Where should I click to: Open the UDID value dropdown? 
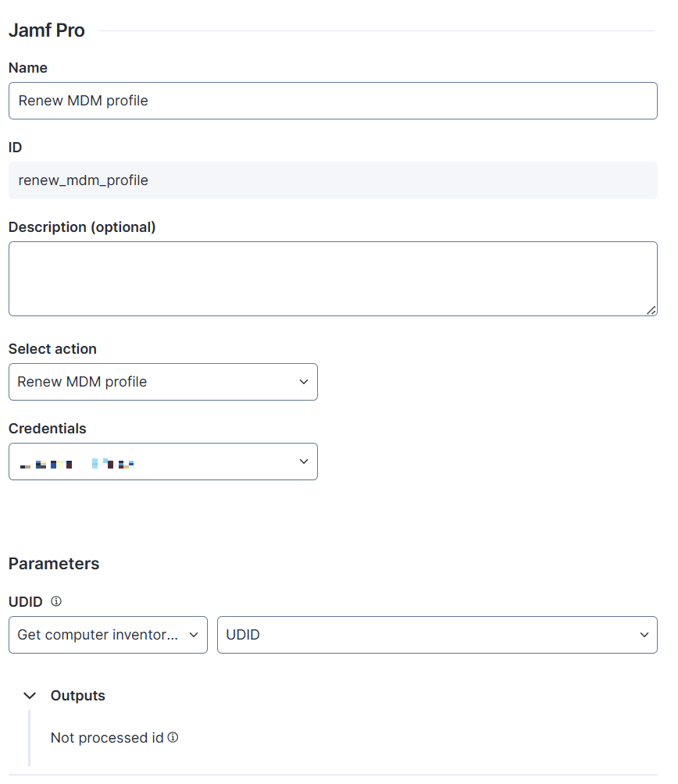(x=437, y=635)
